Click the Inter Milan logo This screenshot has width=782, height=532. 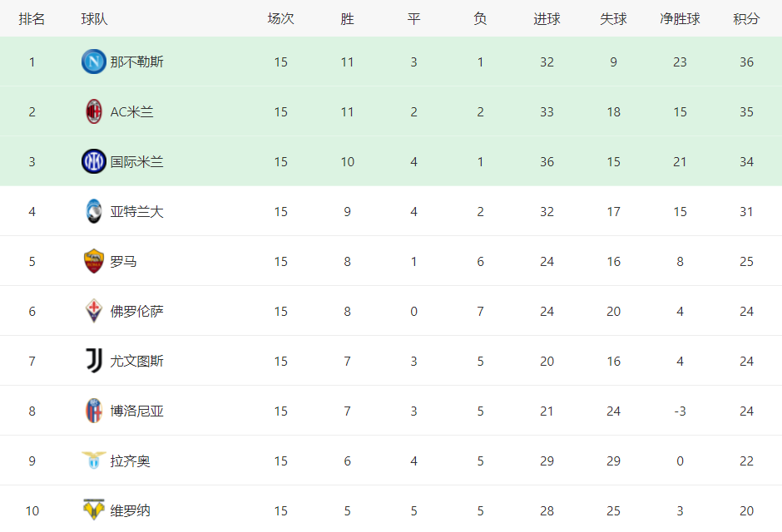tap(94, 161)
